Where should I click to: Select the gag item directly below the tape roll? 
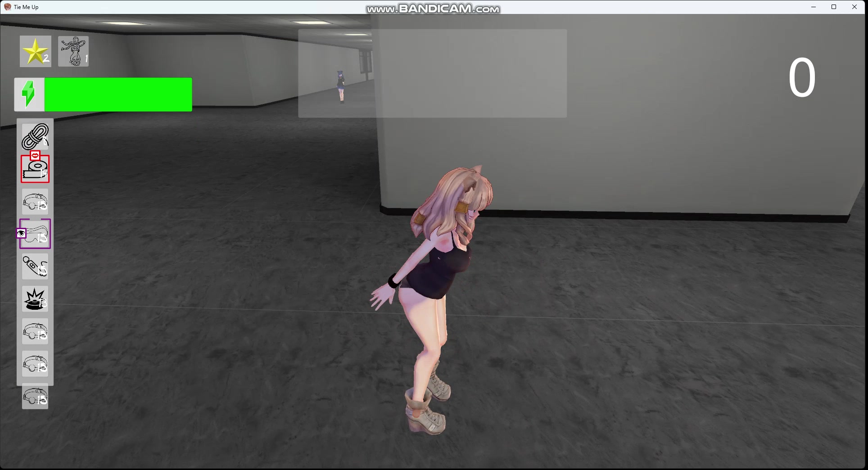coord(35,202)
